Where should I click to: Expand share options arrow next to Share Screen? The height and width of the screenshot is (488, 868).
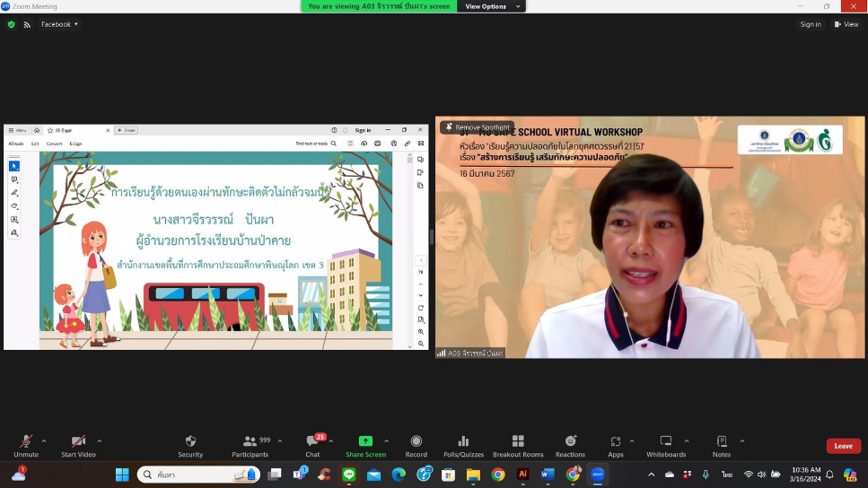point(386,441)
